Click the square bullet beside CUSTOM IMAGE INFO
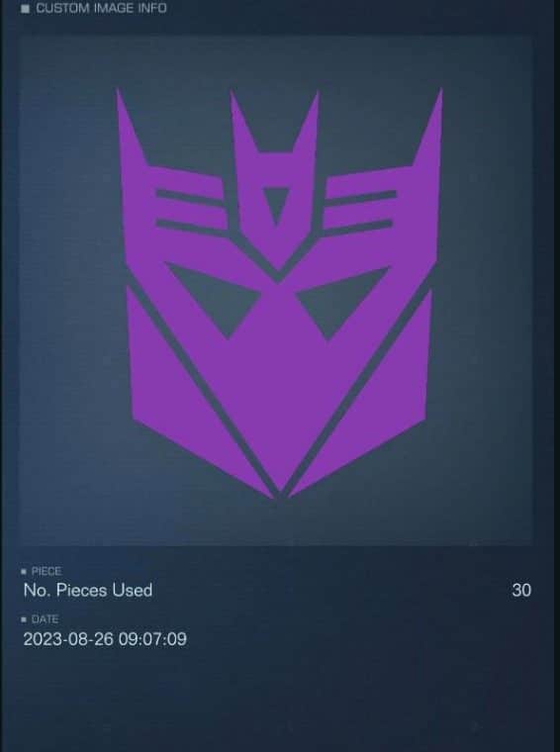The width and height of the screenshot is (560, 752). click(26, 9)
